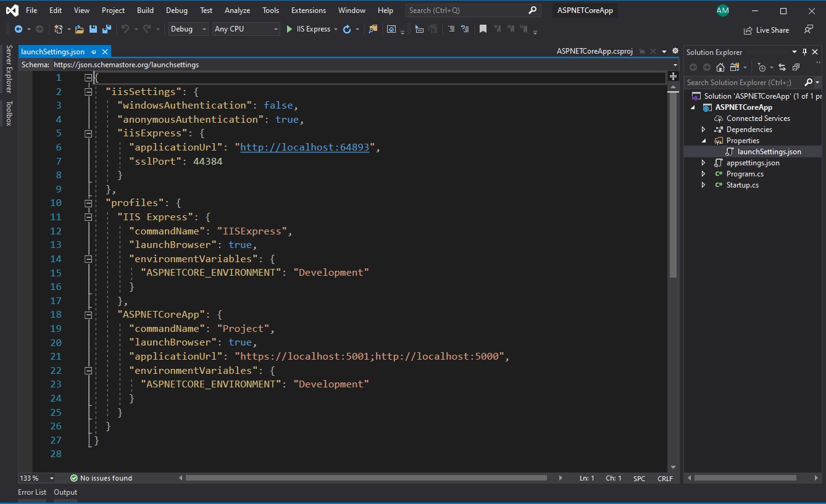Click Collapse All icon in Solution Explorer
Image resolution: width=826 pixels, height=504 pixels.
pyautogui.click(x=796, y=67)
